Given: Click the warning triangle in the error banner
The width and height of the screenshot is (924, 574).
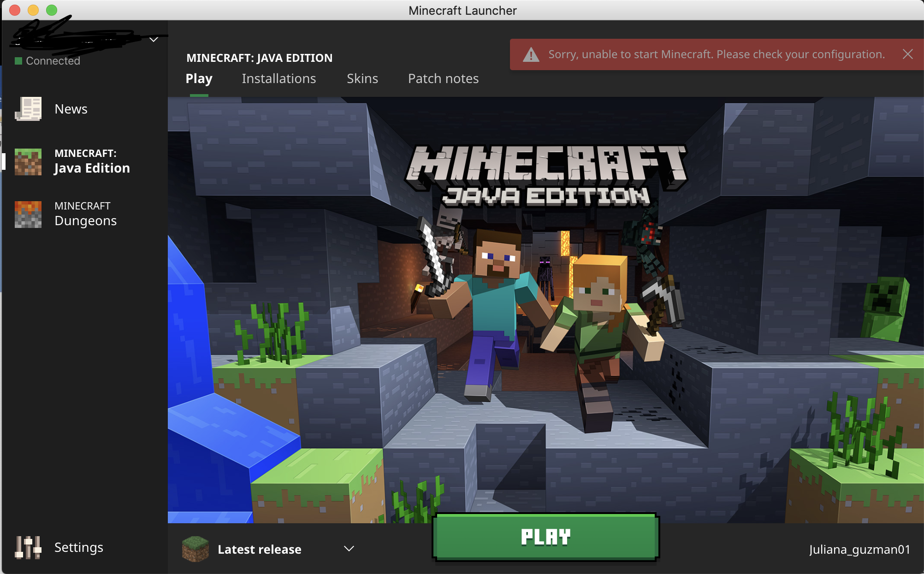Looking at the screenshot, I should (531, 55).
